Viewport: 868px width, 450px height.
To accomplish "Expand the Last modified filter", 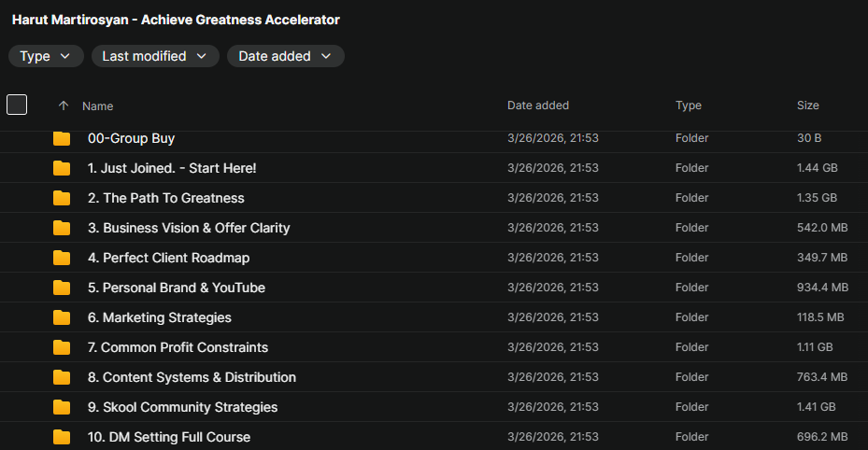I will tap(155, 56).
